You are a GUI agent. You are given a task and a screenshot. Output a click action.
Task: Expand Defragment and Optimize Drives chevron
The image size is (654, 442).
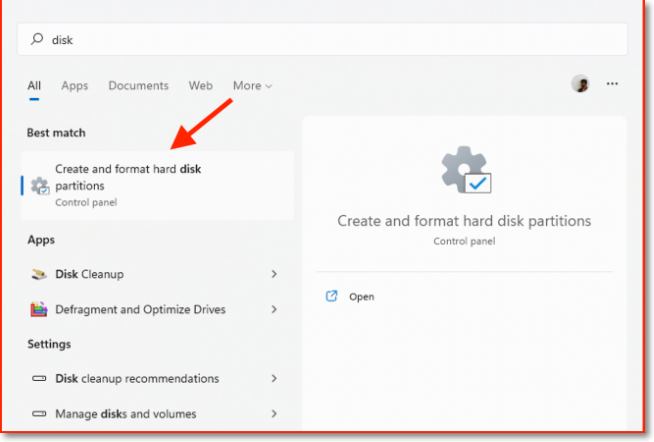click(x=274, y=309)
